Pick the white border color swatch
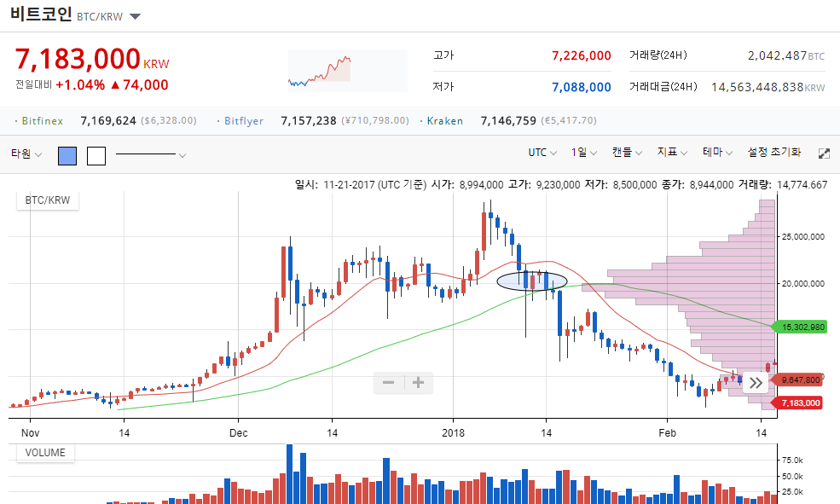 pyautogui.click(x=96, y=156)
